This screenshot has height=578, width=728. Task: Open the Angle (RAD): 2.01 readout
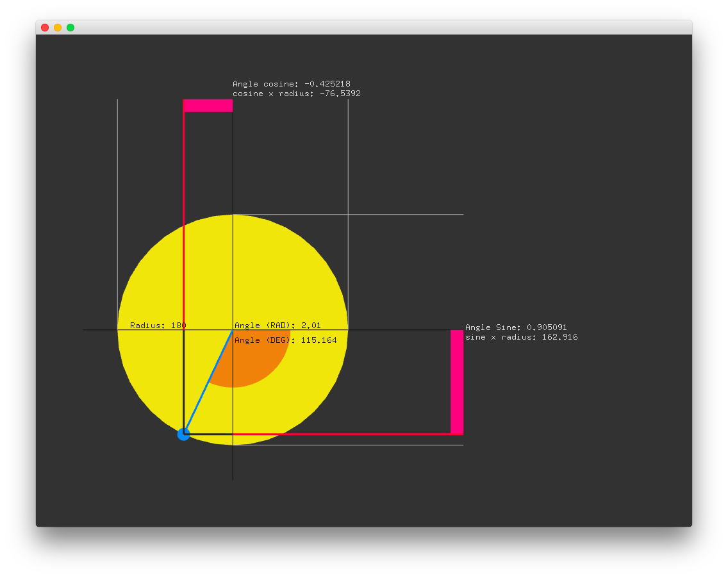pos(277,325)
